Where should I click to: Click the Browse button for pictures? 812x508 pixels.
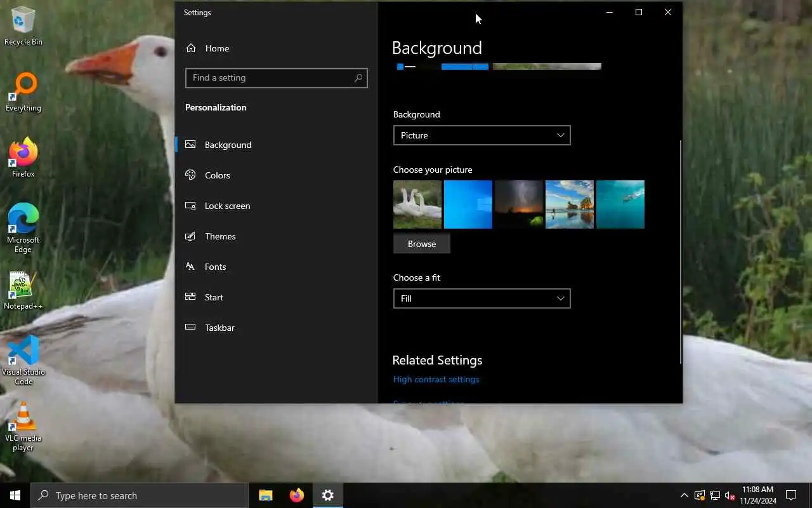pyautogui.click(x=422, y=244)
